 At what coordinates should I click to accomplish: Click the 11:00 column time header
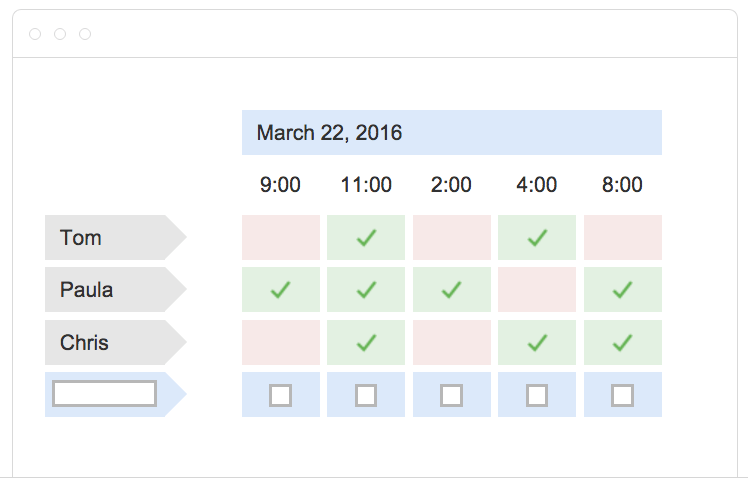coord(366,185)
